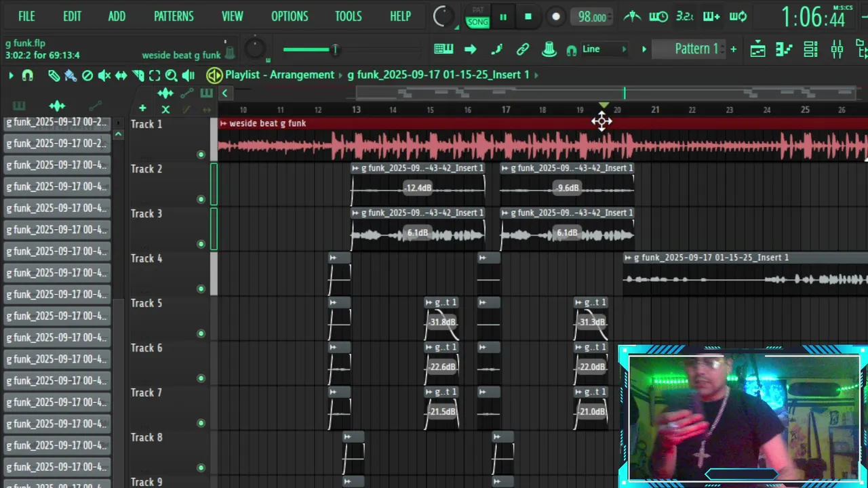The height and width of the screenshot is (488, 868).
Task: Click the plus add-track icon near Track 1
Action: pyautogui.click(x=142, y=108)
